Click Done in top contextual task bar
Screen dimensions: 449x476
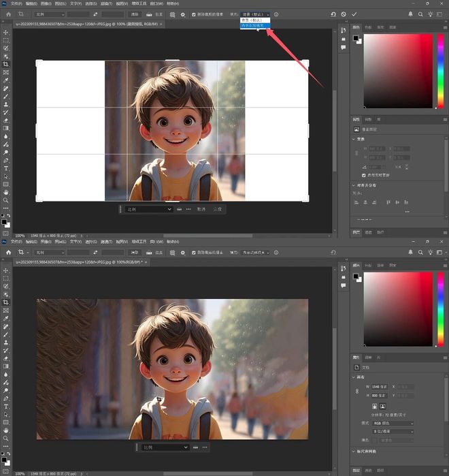pos(218,210)
